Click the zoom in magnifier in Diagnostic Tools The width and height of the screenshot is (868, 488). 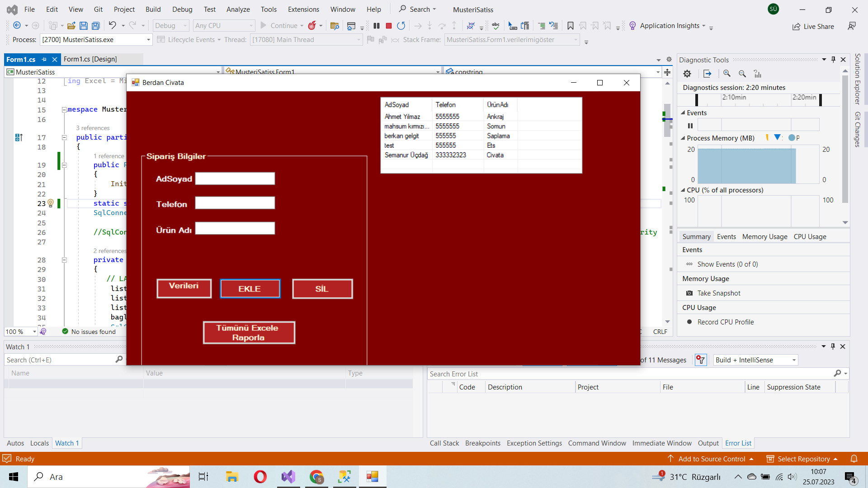point(727,74)
